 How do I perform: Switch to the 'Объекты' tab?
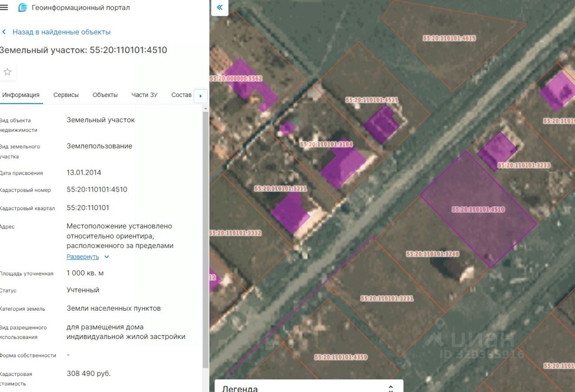click(x=105, y=95)
